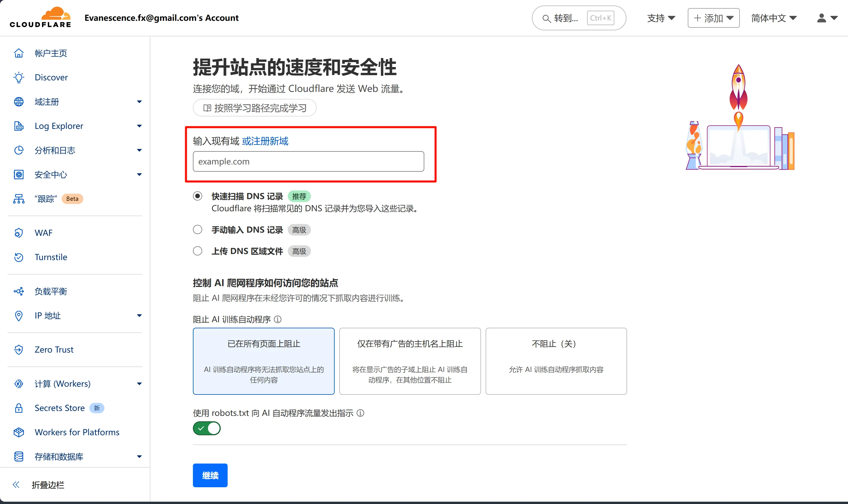Open Discover in sidebar
Viewport: 848px width, 504px height.
[51, 77]
